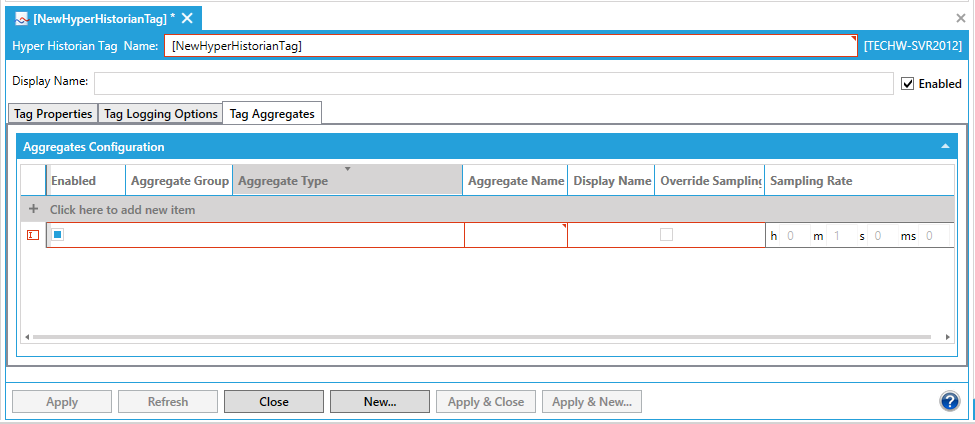
Task: Select the Tag Aggregates tab
Action: [272, 114]
